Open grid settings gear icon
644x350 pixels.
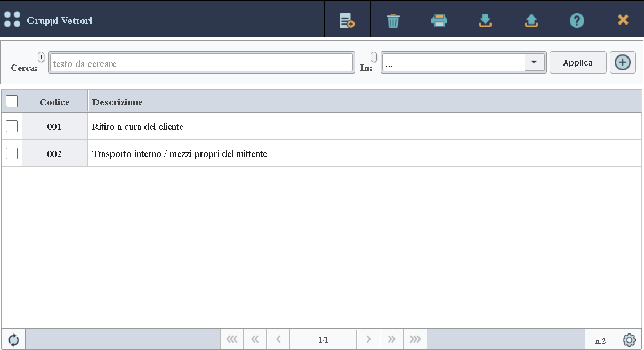point(630,340)
